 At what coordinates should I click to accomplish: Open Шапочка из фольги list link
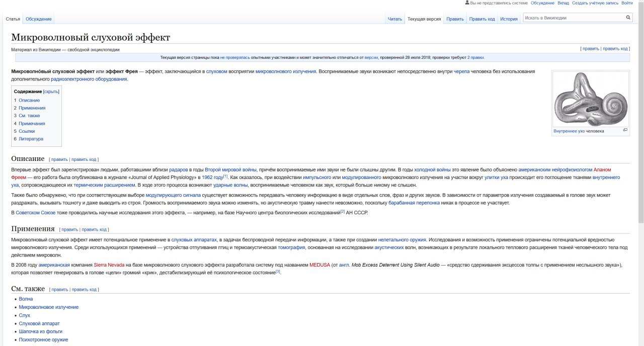coord(40,331)
